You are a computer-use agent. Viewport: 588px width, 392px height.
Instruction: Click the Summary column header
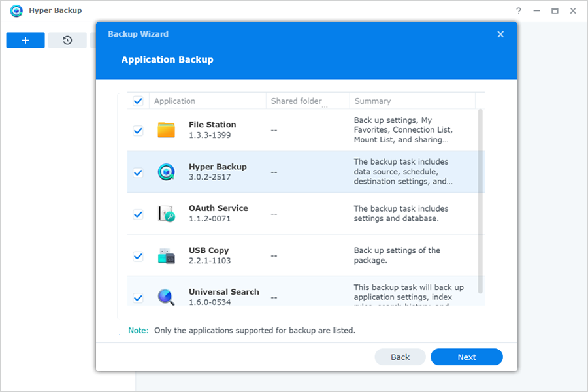click(412, 101)
